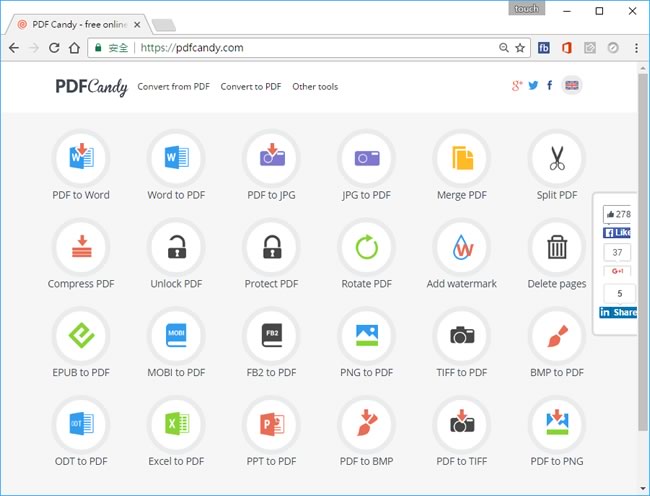Choose the Unlock PDF padlock icon
Screen dimensions: 650x496
176,247
